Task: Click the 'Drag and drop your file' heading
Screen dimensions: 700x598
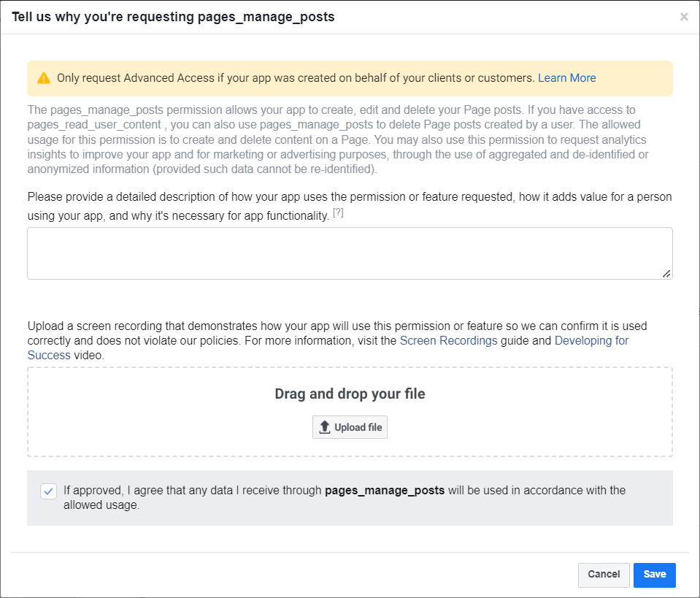Action: tap(350, 394)
